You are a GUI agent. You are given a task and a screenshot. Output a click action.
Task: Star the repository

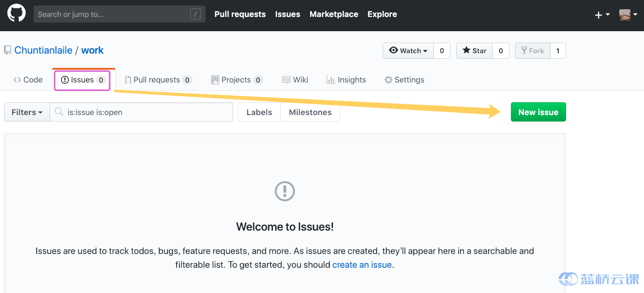point(474,51)
